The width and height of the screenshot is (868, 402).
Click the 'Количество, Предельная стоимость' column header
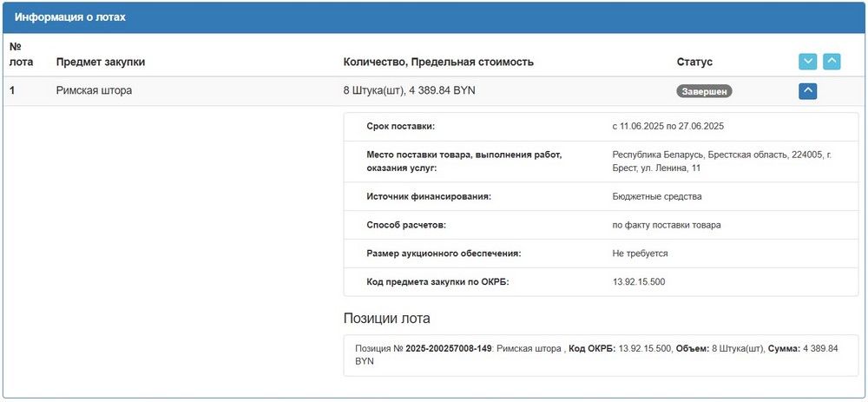pos(438,62)
